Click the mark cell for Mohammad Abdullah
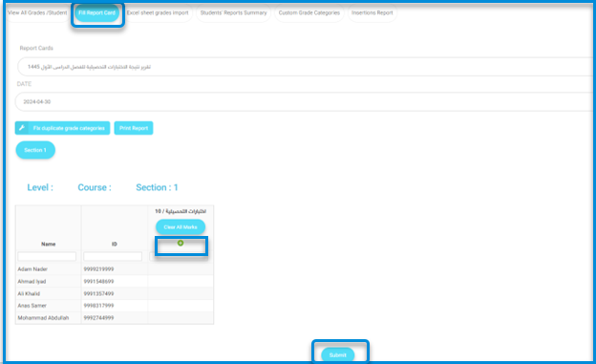 click(181, 318)
